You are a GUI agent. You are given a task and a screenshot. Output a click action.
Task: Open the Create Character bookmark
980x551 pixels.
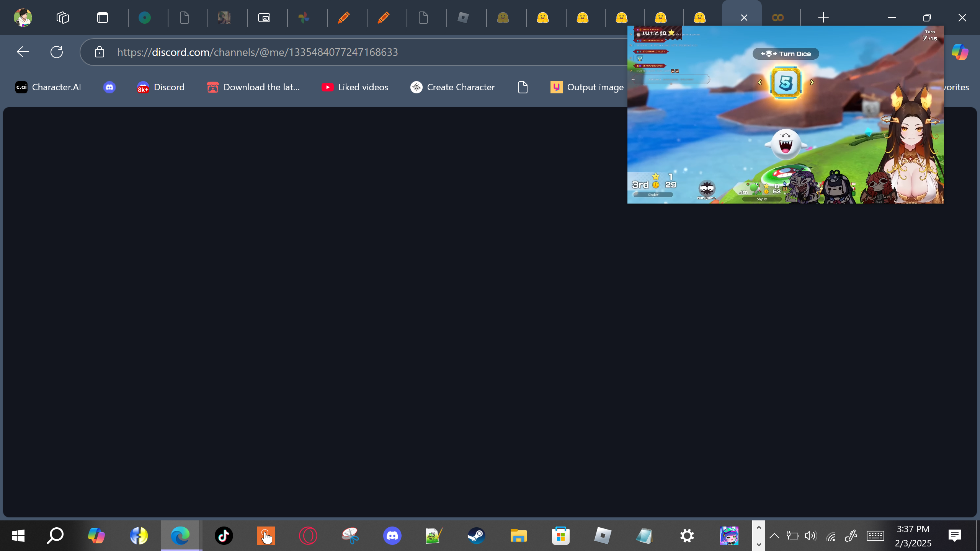pos(452,87)
